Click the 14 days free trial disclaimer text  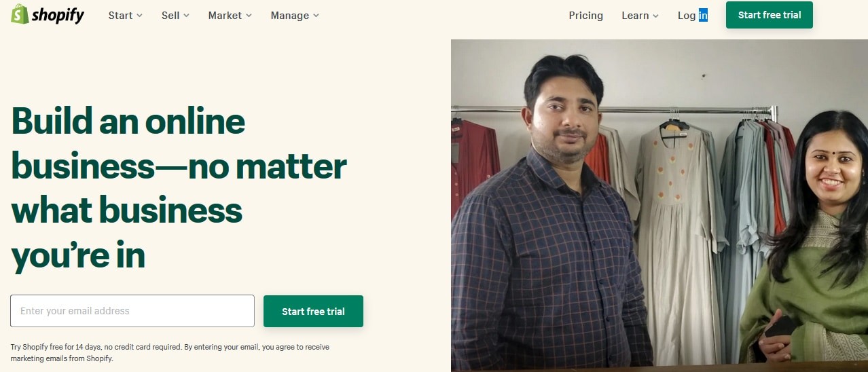pyautogui.click(x=170, y=352)
